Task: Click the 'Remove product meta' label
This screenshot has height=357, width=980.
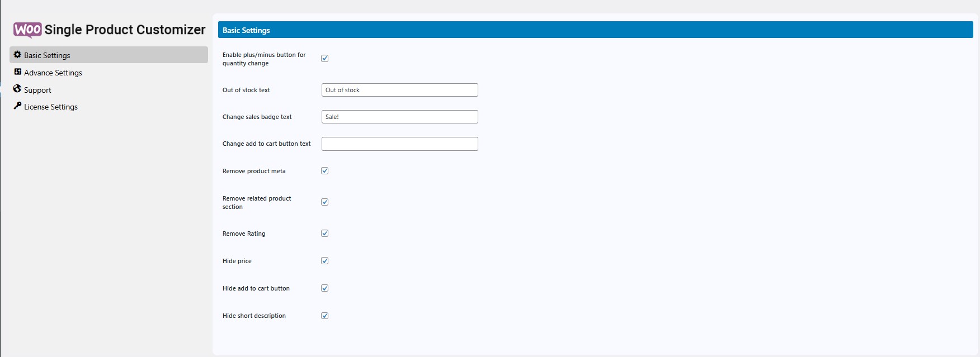Action: 254,171
